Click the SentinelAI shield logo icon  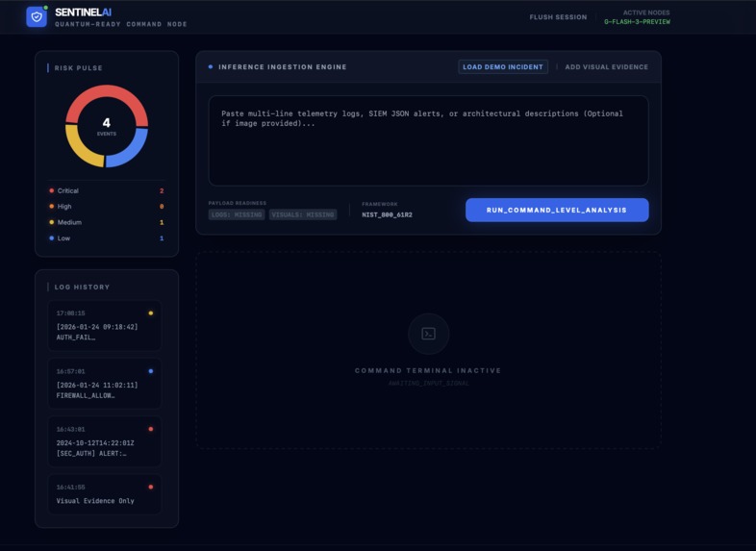click(37, 17)
